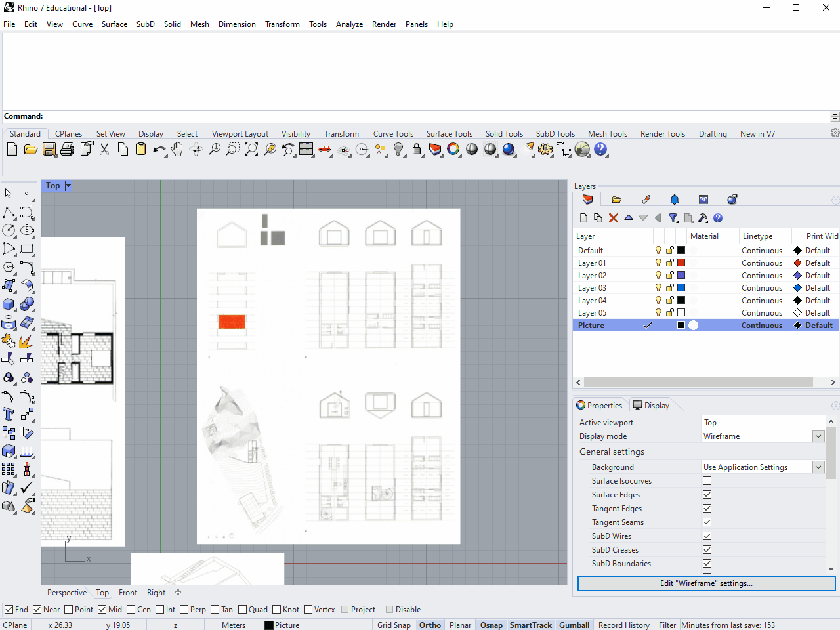840x630 pixels.
Task: Select the Circle tool in left sidebar
Action: pyautogui.click(x=9, y=230)
